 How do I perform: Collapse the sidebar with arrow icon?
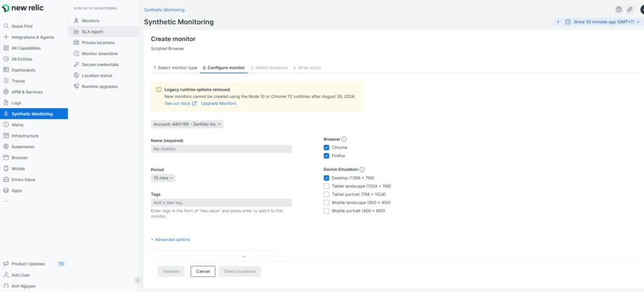pyautogui.click(x=138, y=280)
